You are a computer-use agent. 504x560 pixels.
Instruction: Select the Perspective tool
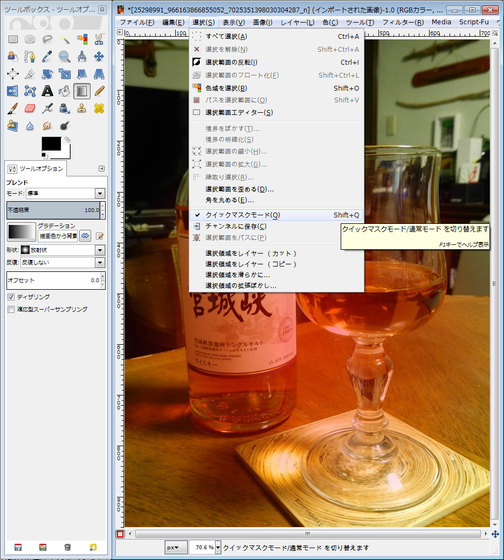pos(99,74)
